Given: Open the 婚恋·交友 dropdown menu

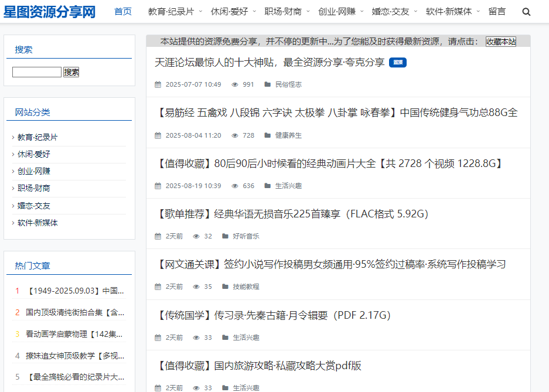Looking at the screenshot, I should pos(390,11).
